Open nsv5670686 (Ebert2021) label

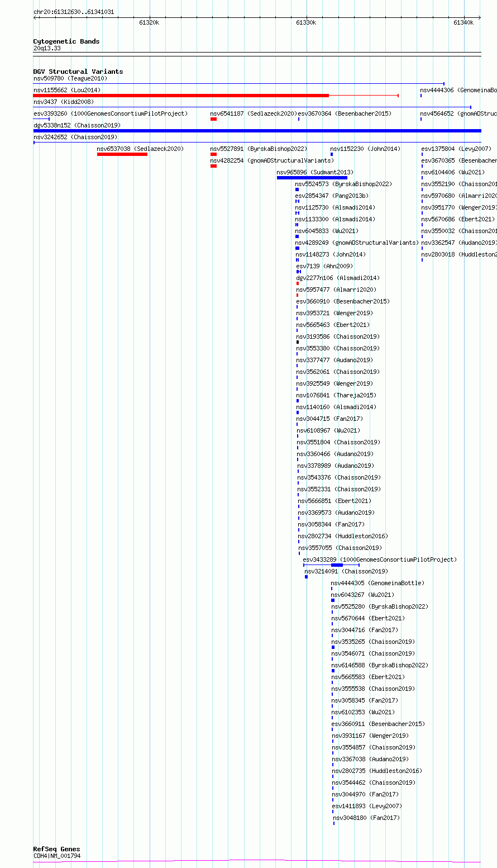point(458,219)
